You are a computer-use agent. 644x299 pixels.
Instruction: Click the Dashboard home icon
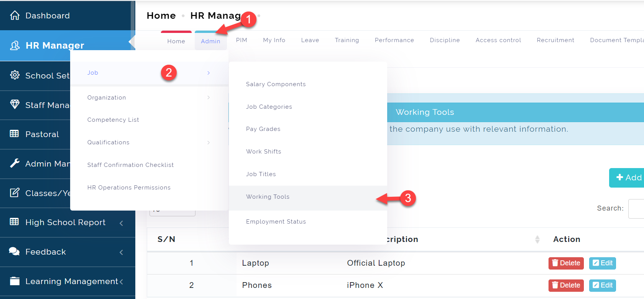[15, 15]
